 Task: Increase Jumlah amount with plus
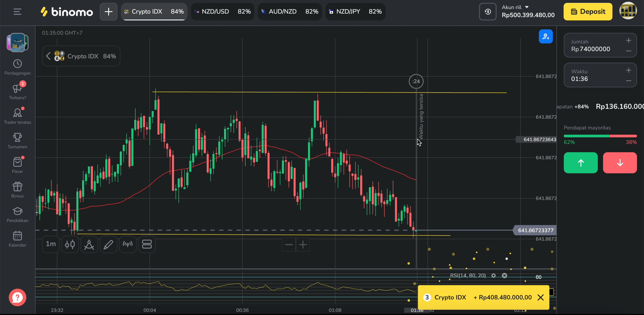[628, 41]
